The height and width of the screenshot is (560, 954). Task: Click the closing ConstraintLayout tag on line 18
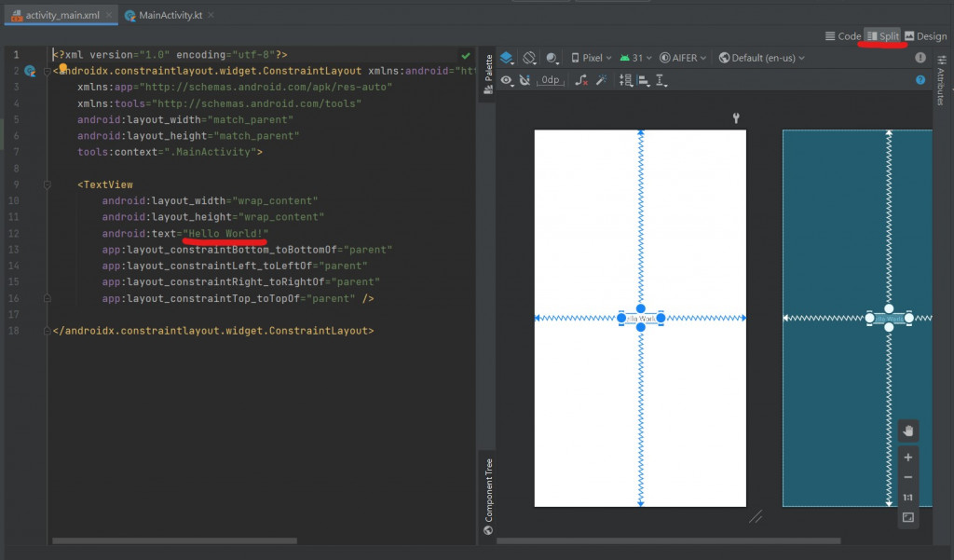(213, 331)
